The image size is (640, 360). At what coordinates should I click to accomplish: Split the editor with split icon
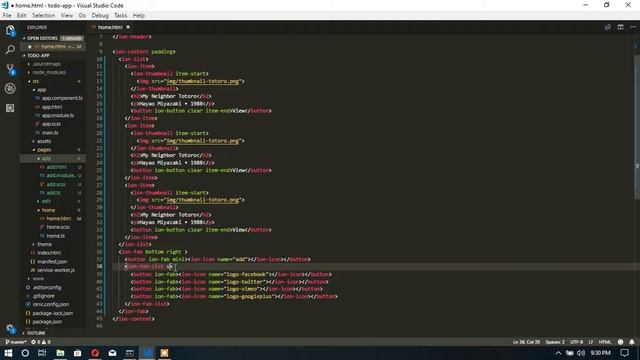coord(620,27)
